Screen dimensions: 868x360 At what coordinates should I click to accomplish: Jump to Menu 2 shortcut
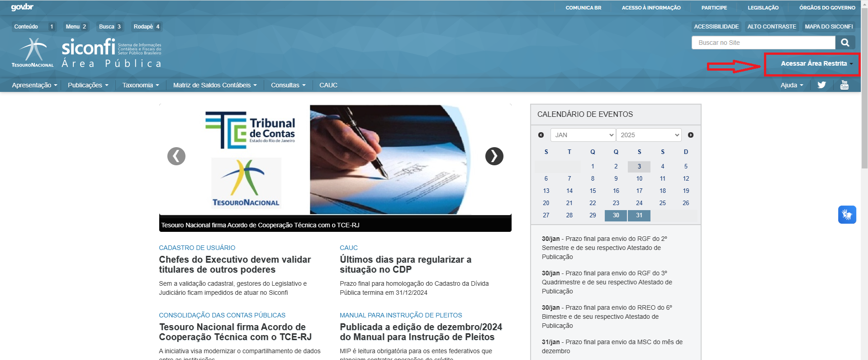[76, 27]
